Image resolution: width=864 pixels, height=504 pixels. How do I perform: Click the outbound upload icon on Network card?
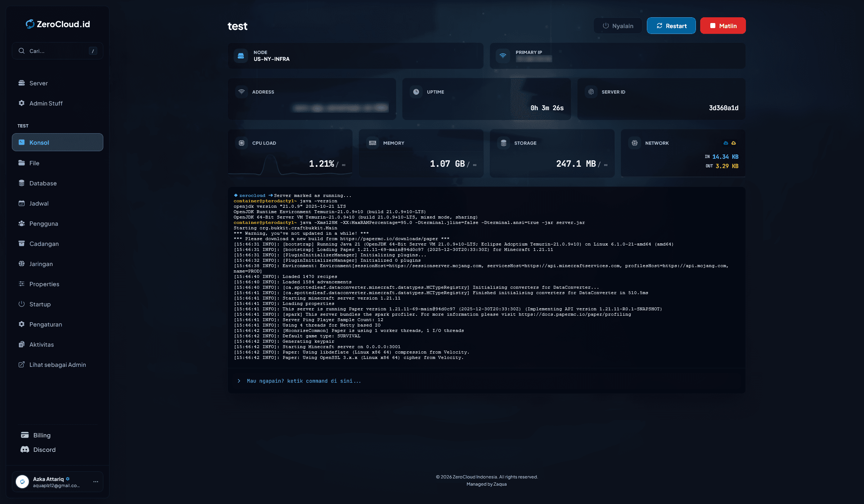734,143
